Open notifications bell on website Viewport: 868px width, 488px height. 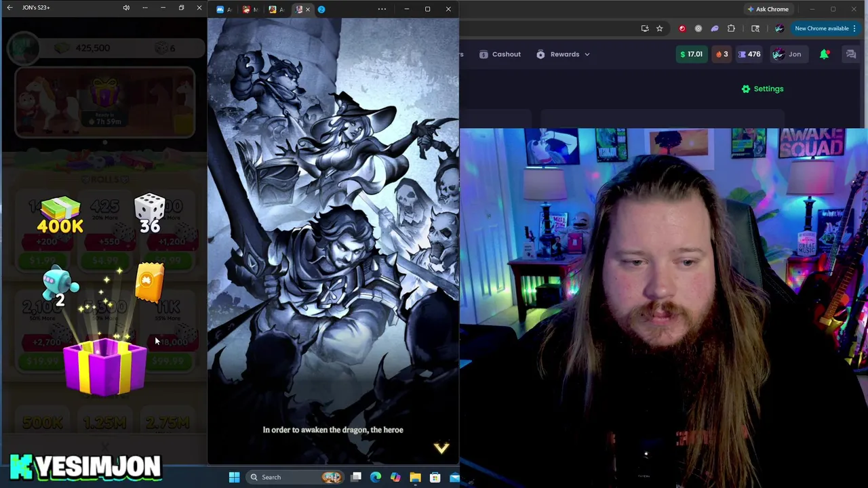point(825,54)
